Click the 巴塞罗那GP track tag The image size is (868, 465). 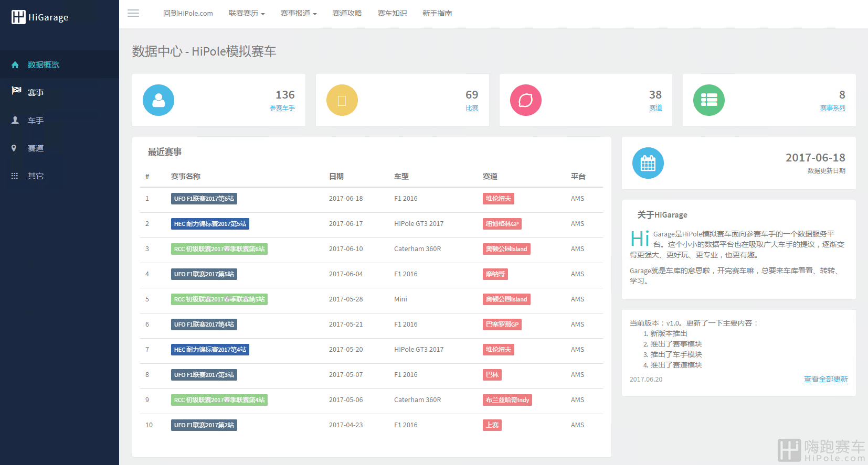click(x=502, y=325)
